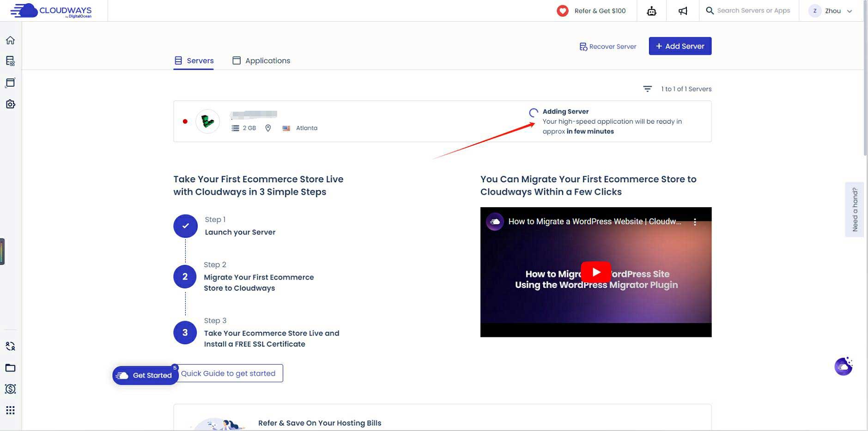Image resolution: width=868 pixels, height=431 pixels.
Task: Click the US flag icon next to Atlanta
Action: click(286, 128)
